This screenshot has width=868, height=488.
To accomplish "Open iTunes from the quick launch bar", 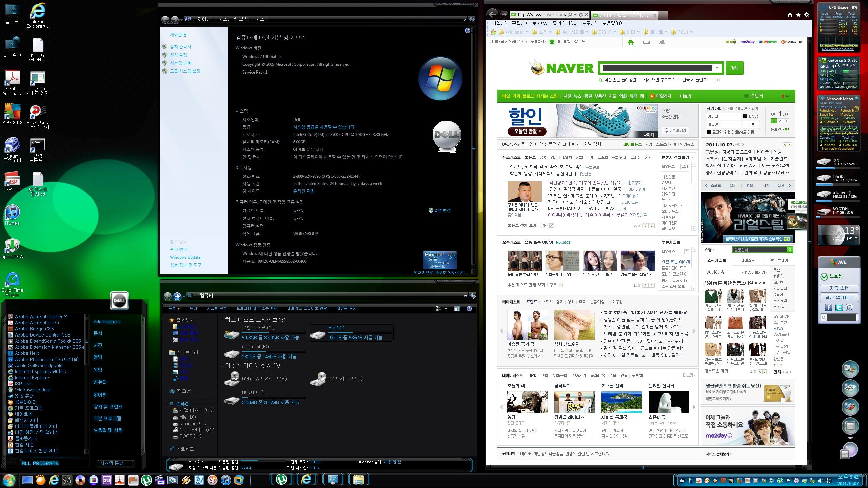I will 225,480.
